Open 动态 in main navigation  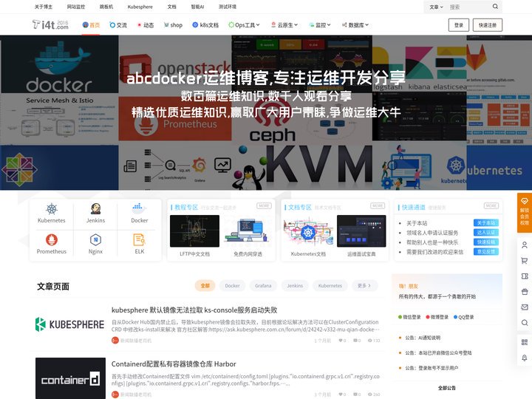146,25
